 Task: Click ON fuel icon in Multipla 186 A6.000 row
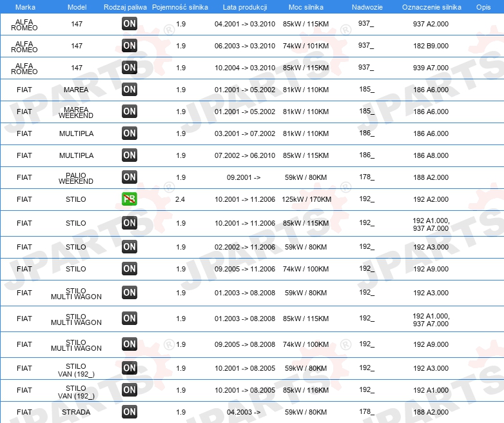(x=130, y=133)
